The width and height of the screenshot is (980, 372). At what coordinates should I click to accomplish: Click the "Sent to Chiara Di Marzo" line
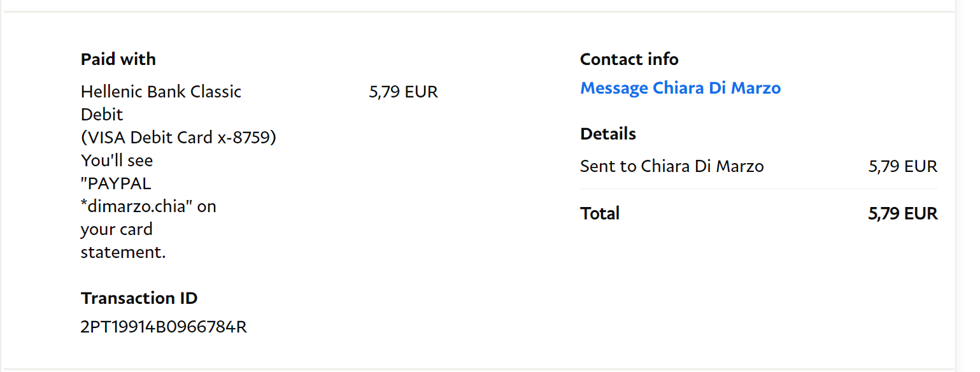(x=672, y=166)
